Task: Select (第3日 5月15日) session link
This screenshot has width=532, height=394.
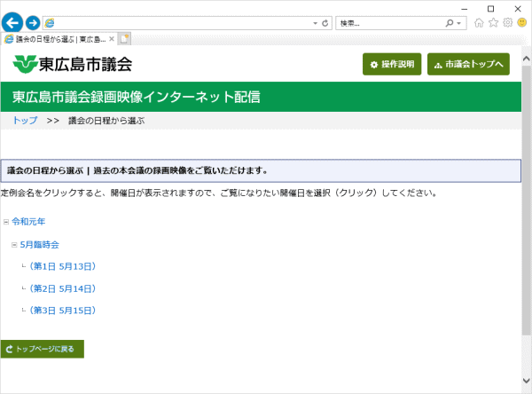Action: [62, 311]
